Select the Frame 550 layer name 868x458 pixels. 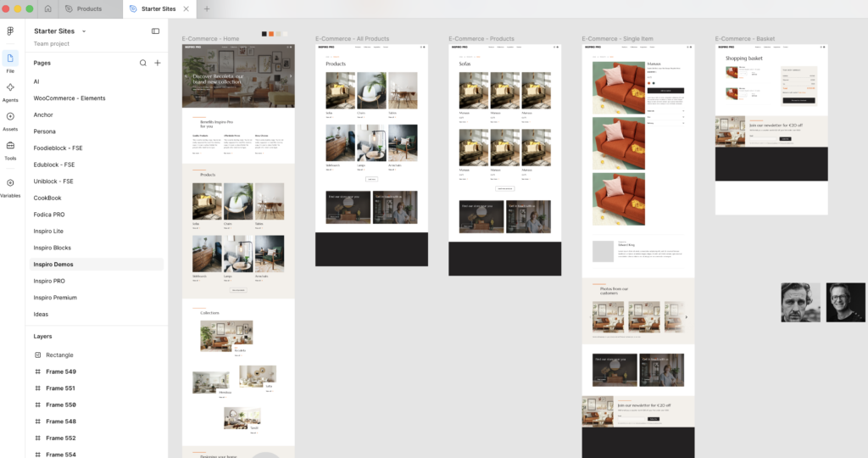click(x=61, y=405)
